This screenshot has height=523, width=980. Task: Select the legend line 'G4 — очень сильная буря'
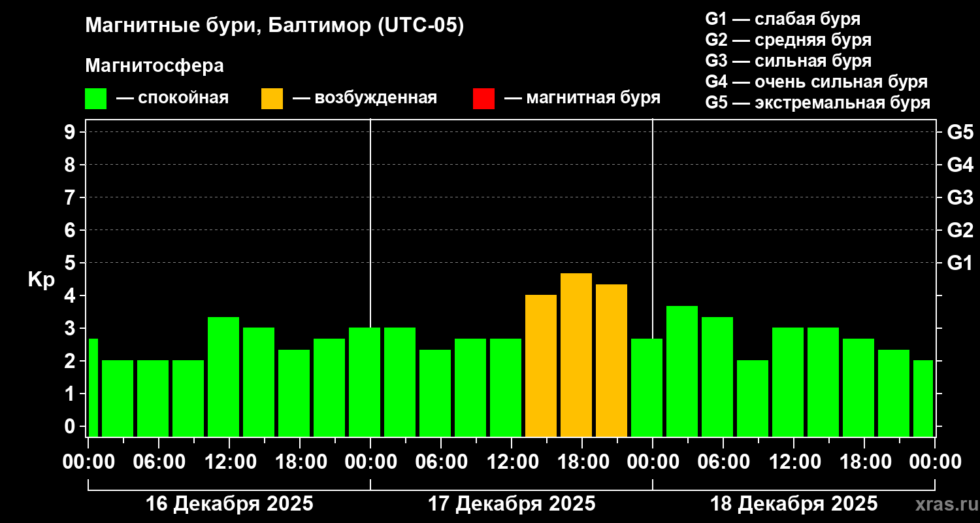(x=817, y=82)
